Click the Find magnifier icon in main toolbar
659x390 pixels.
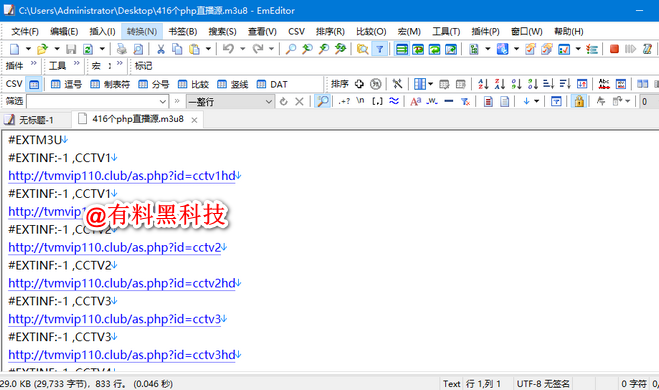click(x=290, y=49)
